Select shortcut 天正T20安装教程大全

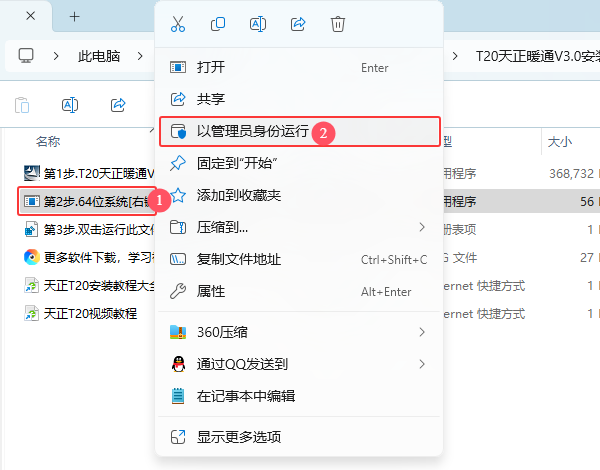pos(99,286)
